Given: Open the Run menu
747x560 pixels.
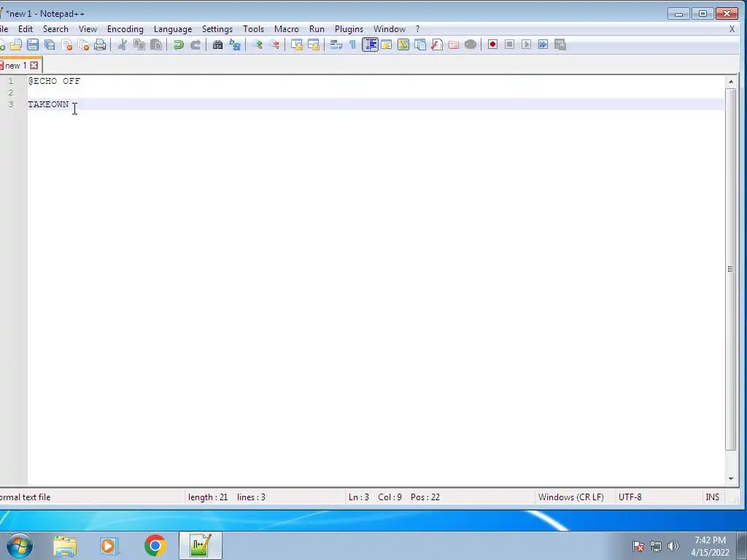Looking at the screenshot, I should 317,29.
